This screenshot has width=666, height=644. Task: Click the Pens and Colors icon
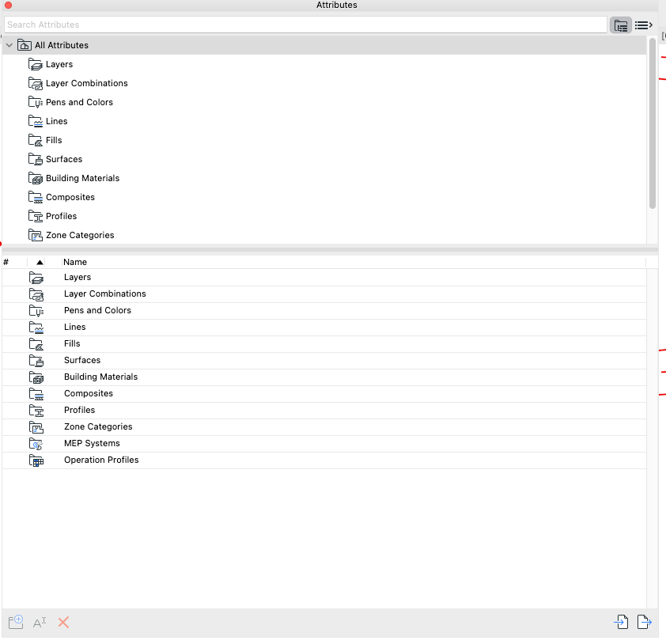click(x=36, y=310)
